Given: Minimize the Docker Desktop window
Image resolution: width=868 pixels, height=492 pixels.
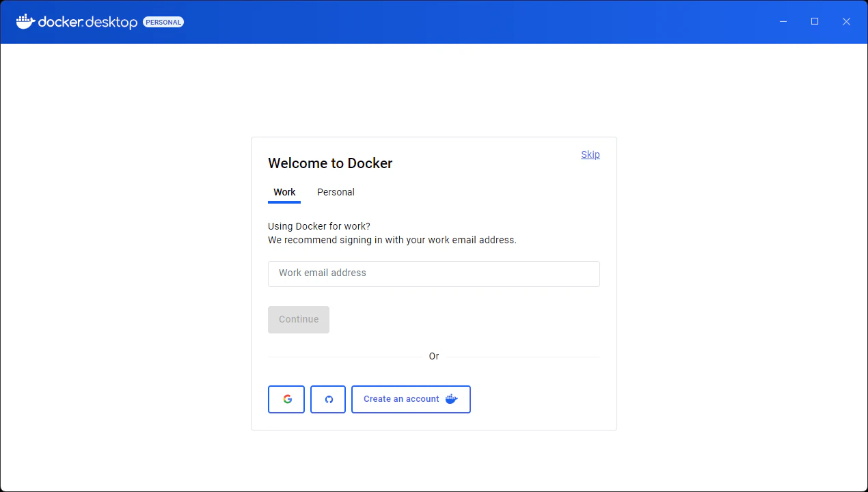Looking at the screenshot, I should point(783,22).
